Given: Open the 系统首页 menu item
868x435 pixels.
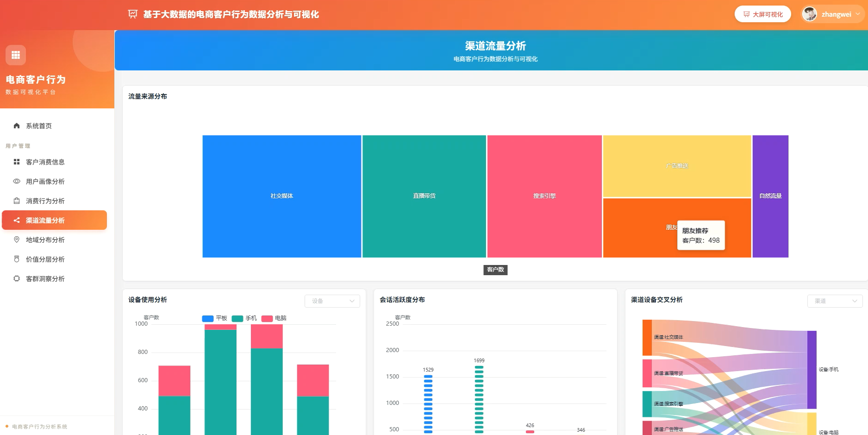Looking at the screenshot, I should 55,126.
